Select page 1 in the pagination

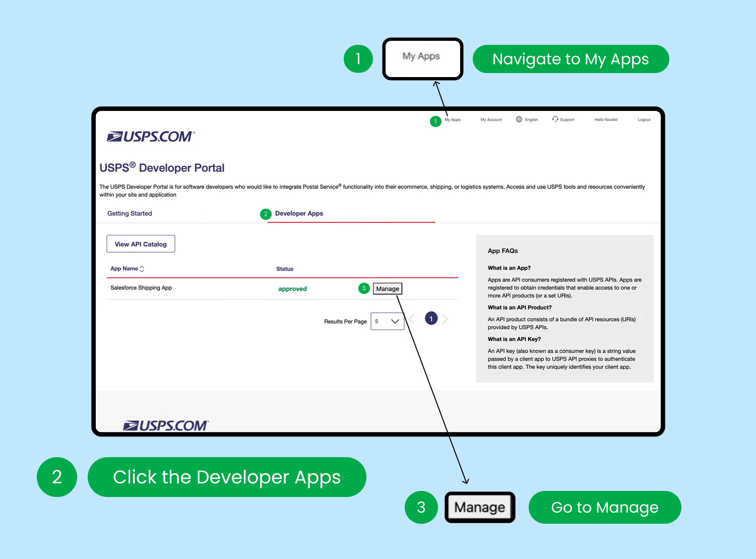point(431,319)
